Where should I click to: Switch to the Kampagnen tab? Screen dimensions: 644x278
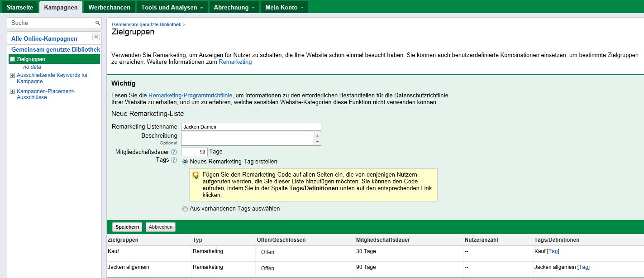pyautogui.click(x=61, y=7)
